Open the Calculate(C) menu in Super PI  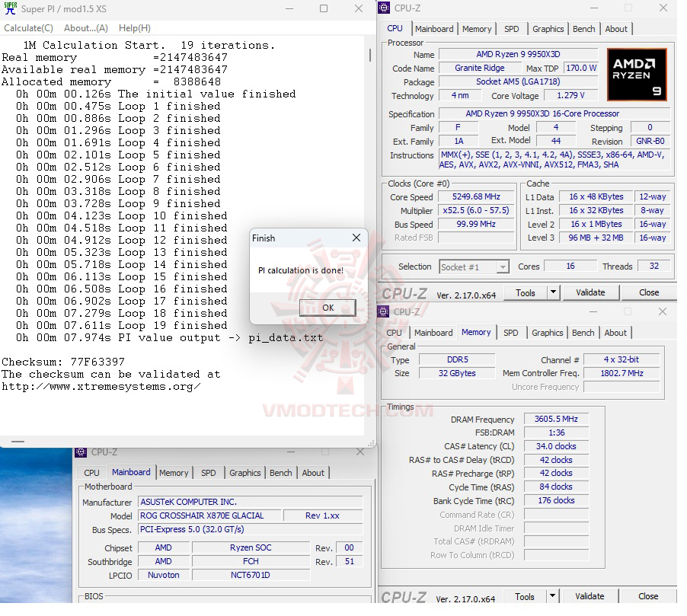tap(28, 28)
